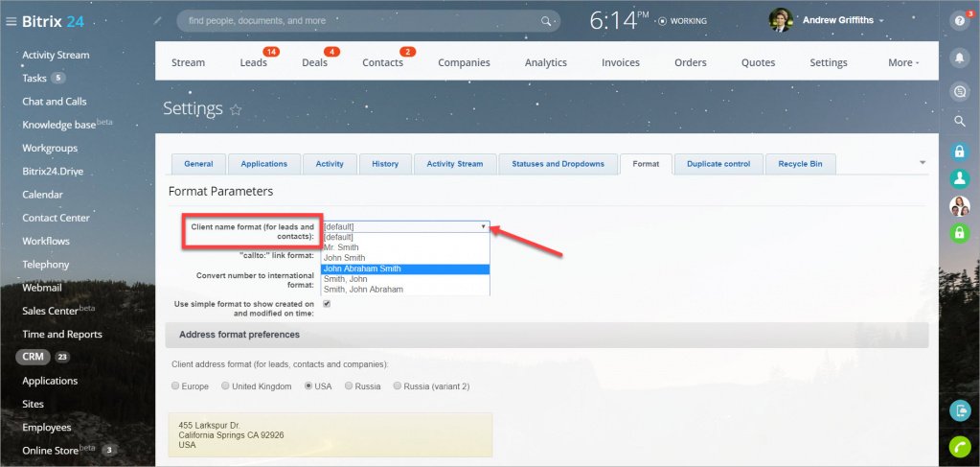Image resolution: width=980 pixels, height=467 pixels.
Task: Open Chat and Calls in sidebar
Action: (x=55, y=102)
